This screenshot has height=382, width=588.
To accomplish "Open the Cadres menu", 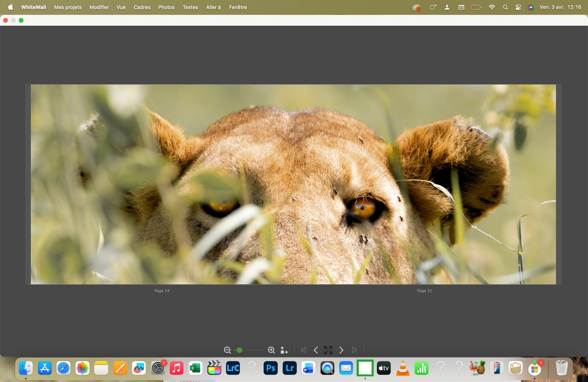I will tap(142, 7).
